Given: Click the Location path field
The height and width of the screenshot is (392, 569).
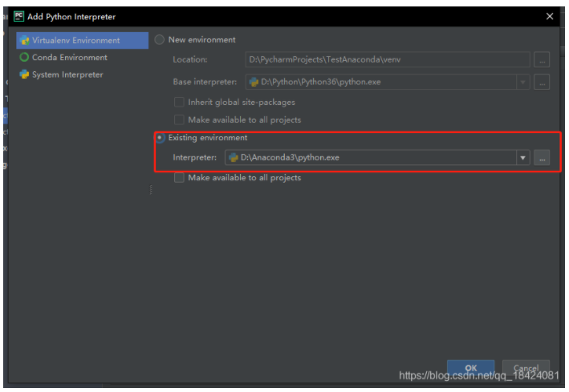Looking at the screenshot, I should pyautogui.click(x=388, y=59).
